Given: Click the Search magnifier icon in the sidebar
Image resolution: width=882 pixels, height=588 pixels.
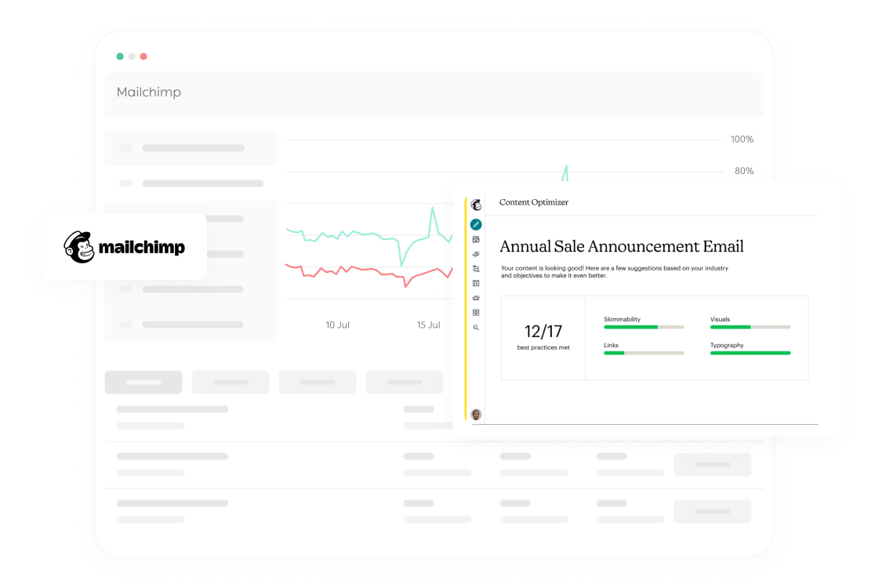Looking at the screenshot, I should (x=476, y=328).
